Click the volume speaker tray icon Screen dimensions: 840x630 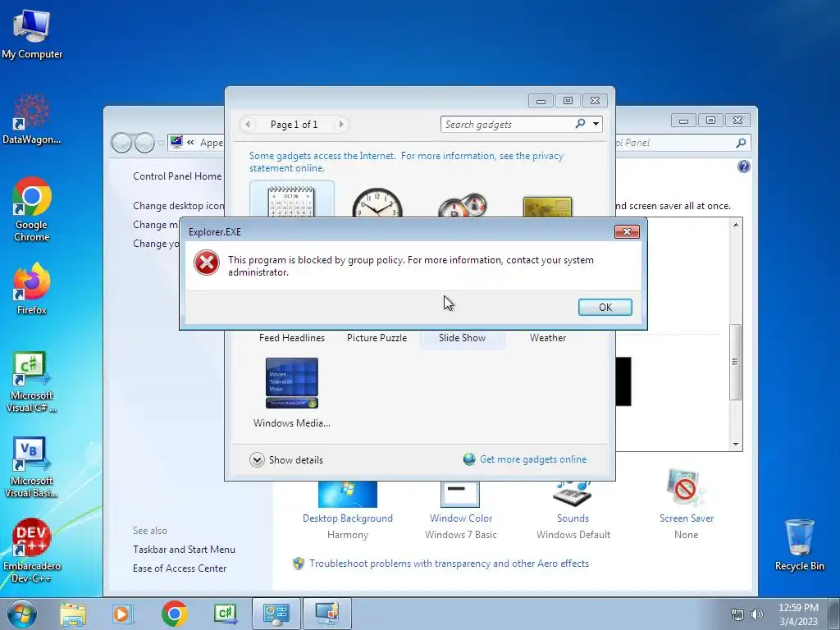(x=756, y=614)
